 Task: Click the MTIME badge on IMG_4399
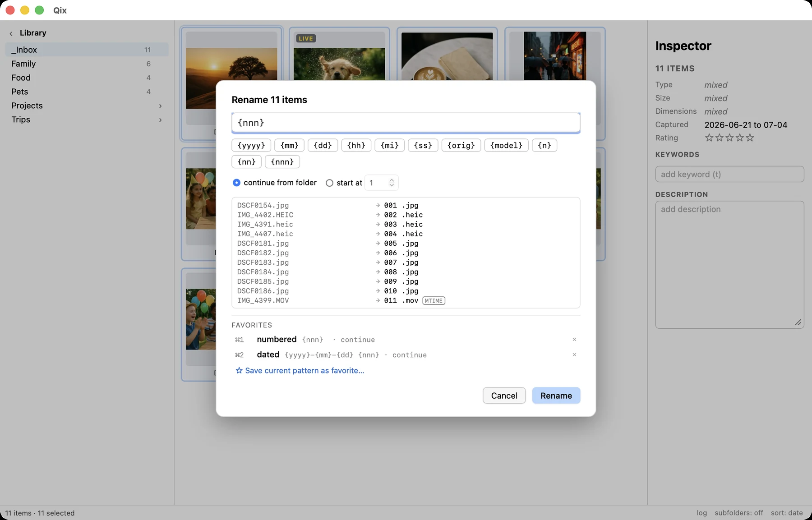[x=434, y=301]
